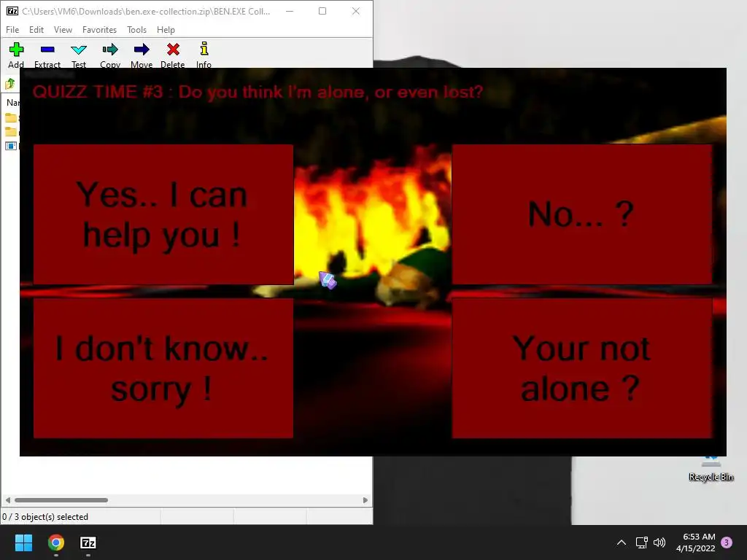Viewport: 747px width, 560px height.
Task: Click the 7-Zip title bar icon
Action: (x=12, y=11)
